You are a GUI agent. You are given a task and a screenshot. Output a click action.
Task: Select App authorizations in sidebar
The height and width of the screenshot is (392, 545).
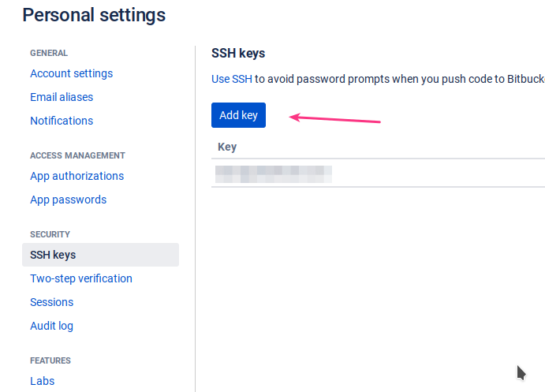click(x=77, y=176)
